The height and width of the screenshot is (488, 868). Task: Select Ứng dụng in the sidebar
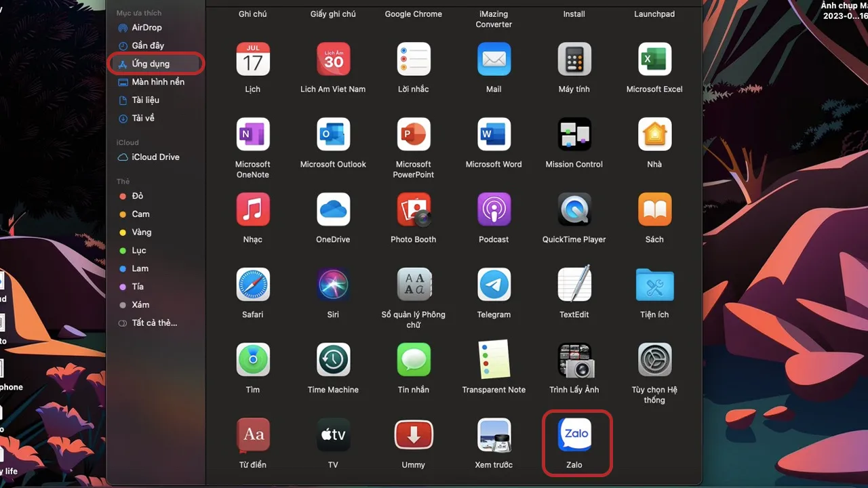click(151, 64)
